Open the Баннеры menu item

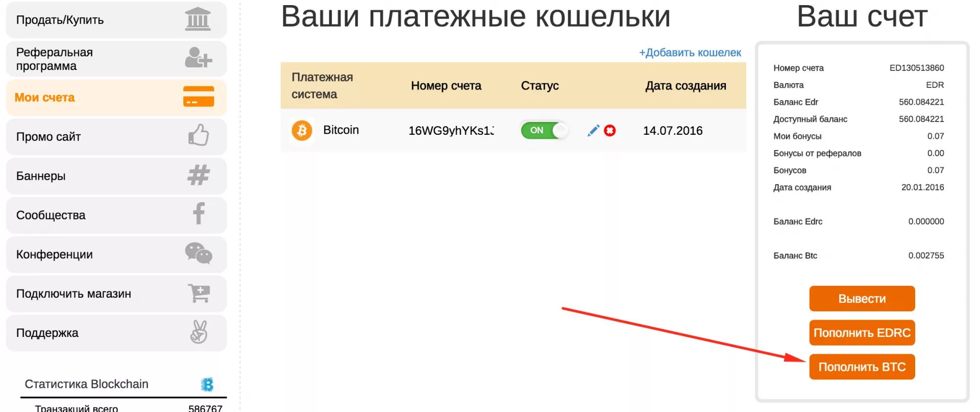coord(116,176)
